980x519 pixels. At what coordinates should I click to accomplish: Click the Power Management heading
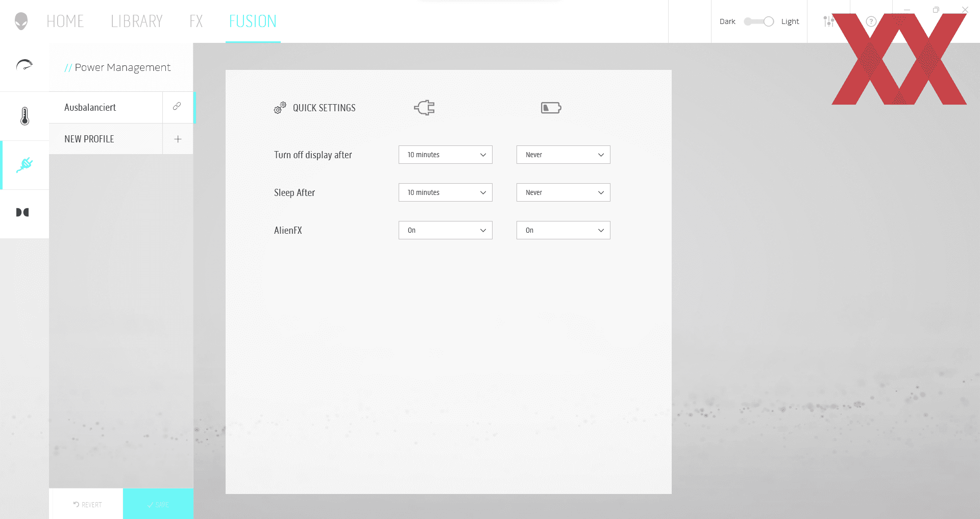pos(122,67)
